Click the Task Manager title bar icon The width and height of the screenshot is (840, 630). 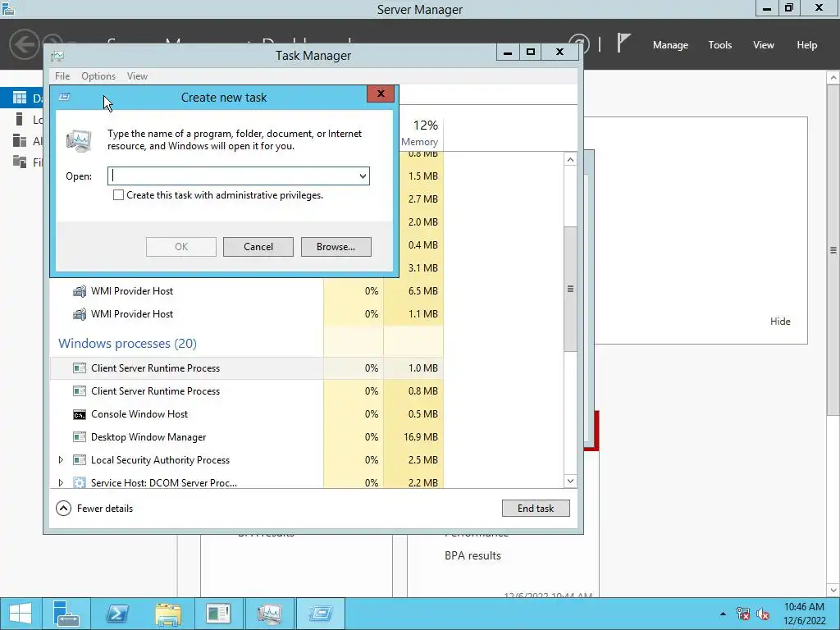pos(57,56)
